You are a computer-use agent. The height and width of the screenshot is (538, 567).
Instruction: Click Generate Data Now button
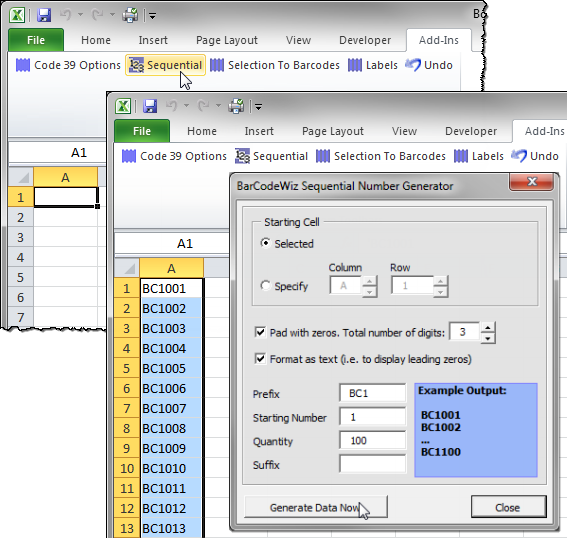[x=316, y=507]
